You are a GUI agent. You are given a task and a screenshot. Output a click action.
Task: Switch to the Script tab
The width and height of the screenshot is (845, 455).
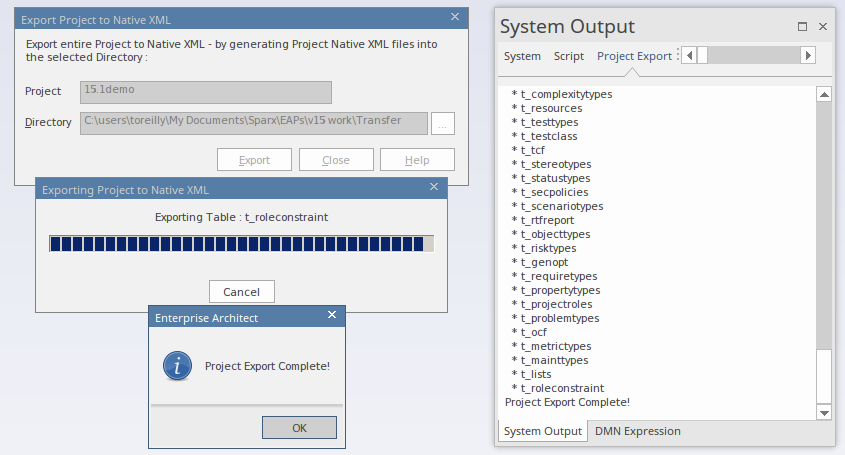coord(569,56)
